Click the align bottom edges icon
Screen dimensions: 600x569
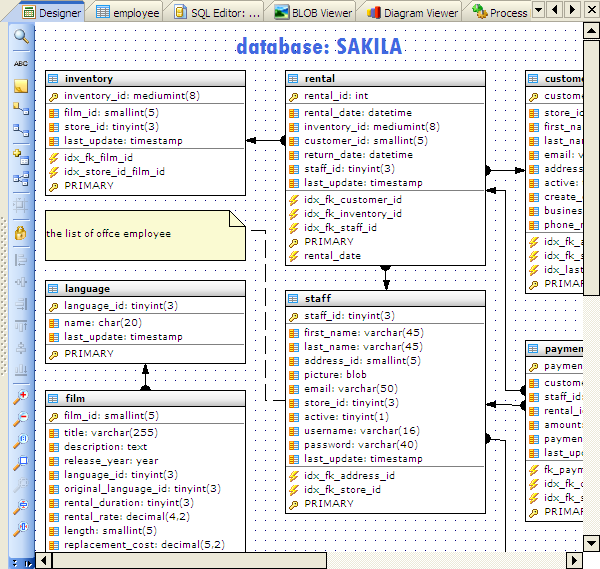click(21, 370)
